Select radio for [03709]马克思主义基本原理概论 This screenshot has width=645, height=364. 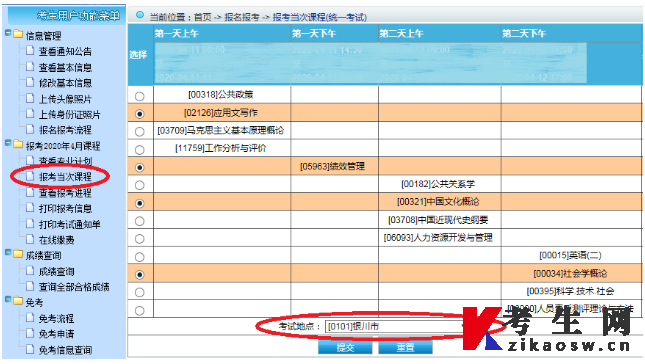point(140,132)
